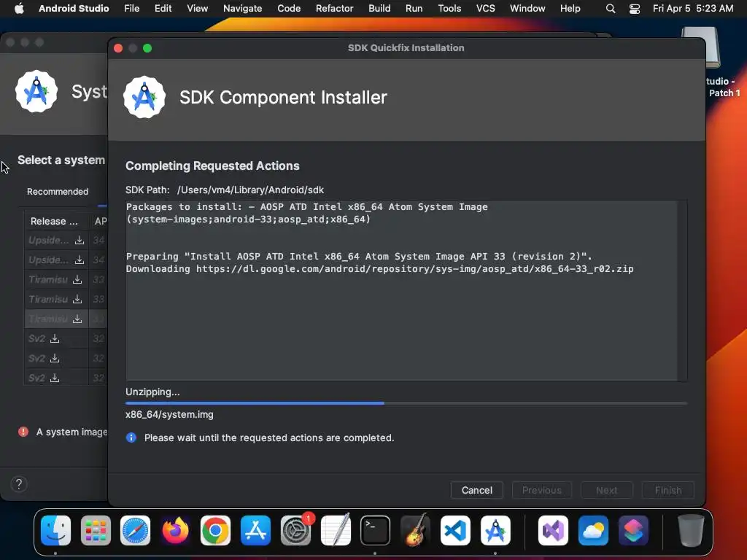This screenshot has width=747, height=560.
Task: Open the View menu
Action: pos(197,9)
